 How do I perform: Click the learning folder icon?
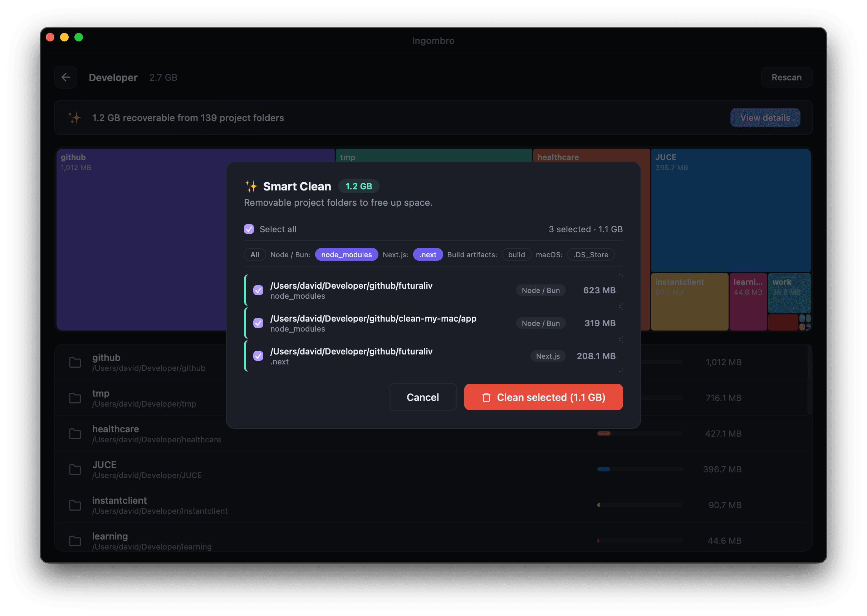click(x=75, y=541)
